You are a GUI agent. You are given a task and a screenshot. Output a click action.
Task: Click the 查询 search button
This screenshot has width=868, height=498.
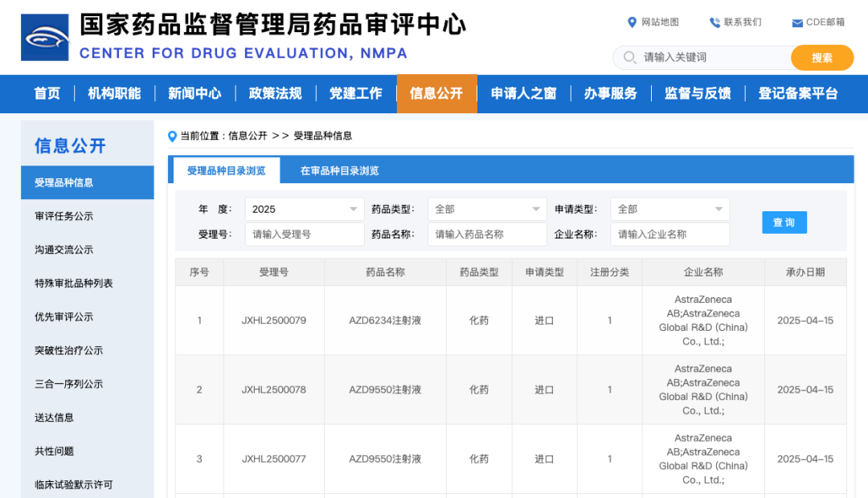pos(784,222)
